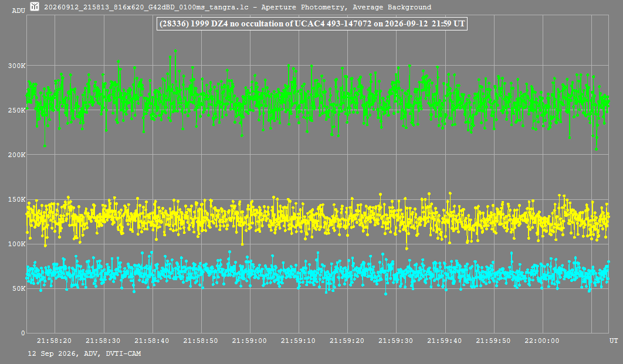The width and height of the screenshot is (623, 364).
Task: Click the 21:58:50 time label
Action: point(201,341)
